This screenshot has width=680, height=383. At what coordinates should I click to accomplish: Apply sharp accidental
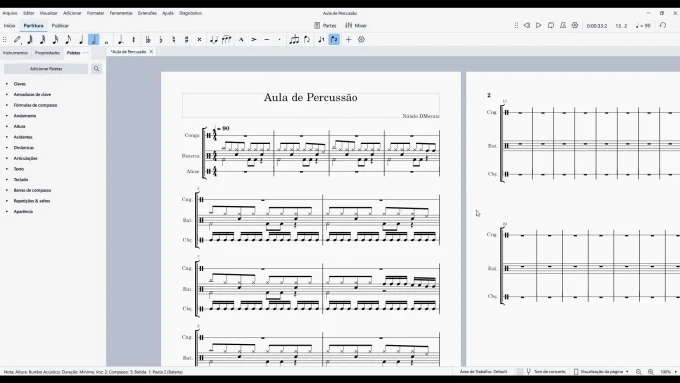(x=186, y=39)
